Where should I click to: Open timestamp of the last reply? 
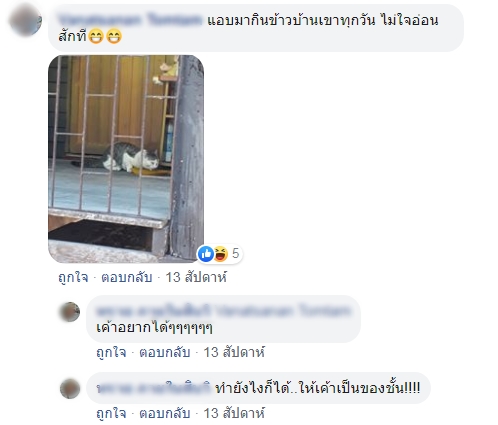(x=234, y=413)
